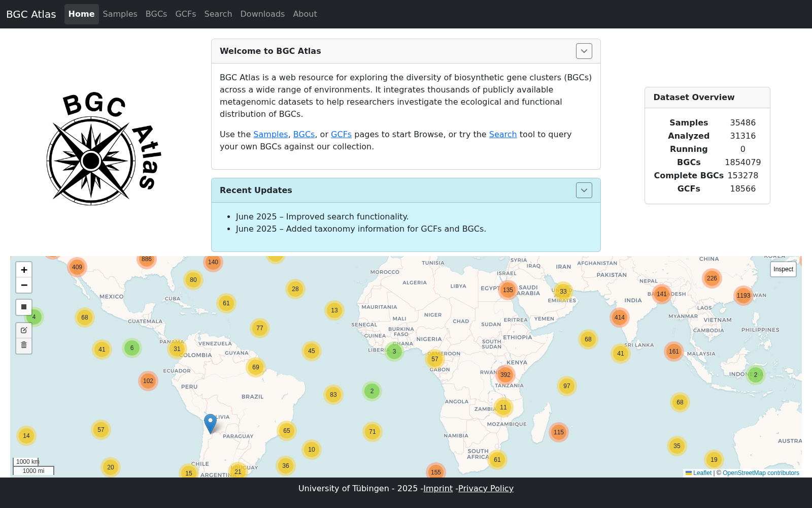Click the cluster marker labeled 28

click(x=295, y=289)
